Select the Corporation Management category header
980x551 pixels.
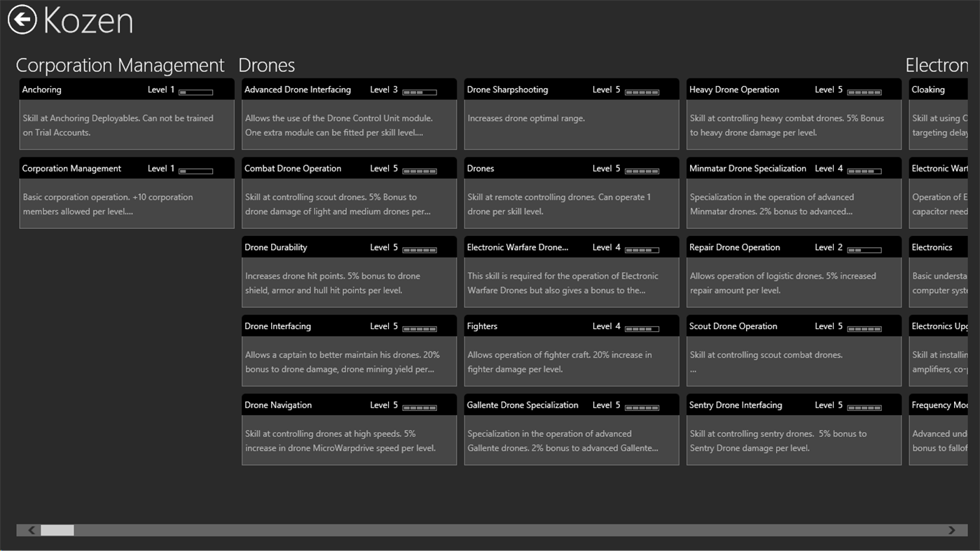[120, 64]
